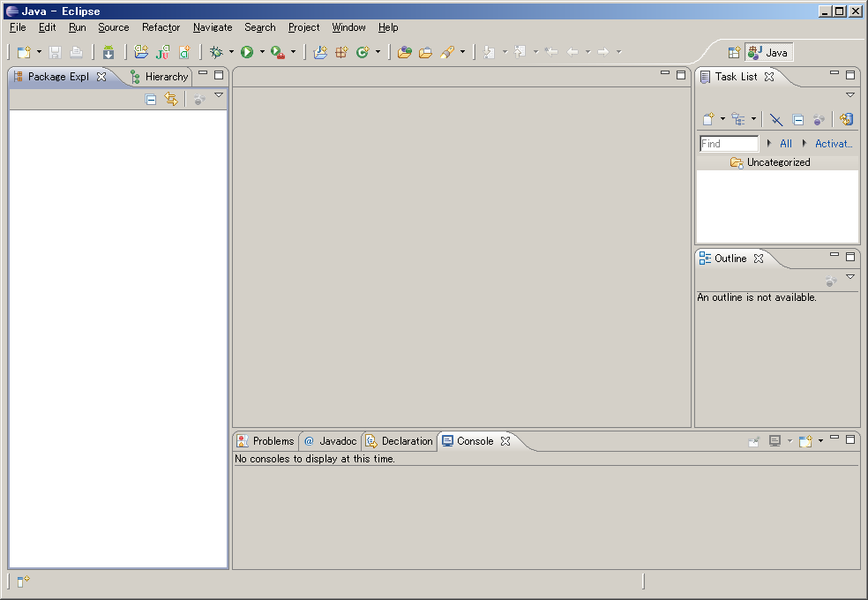
Task: Click the Last Edit Location arrow icon
Action: (551, 52)
